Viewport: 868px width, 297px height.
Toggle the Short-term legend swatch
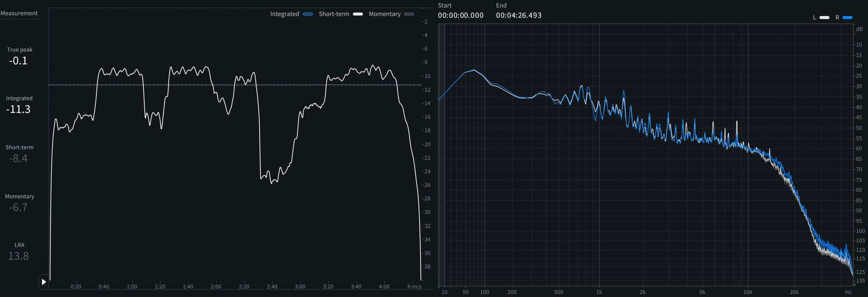tap(358, 14)
